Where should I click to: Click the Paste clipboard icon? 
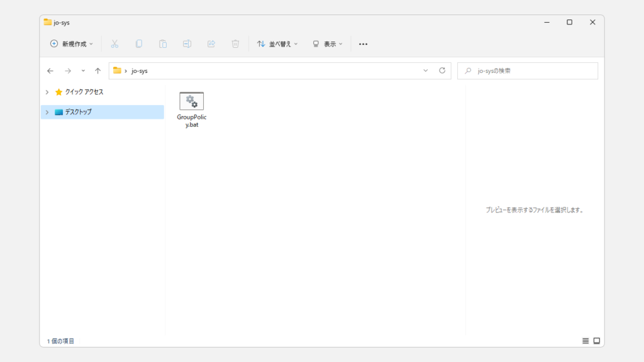coord(163,44)
